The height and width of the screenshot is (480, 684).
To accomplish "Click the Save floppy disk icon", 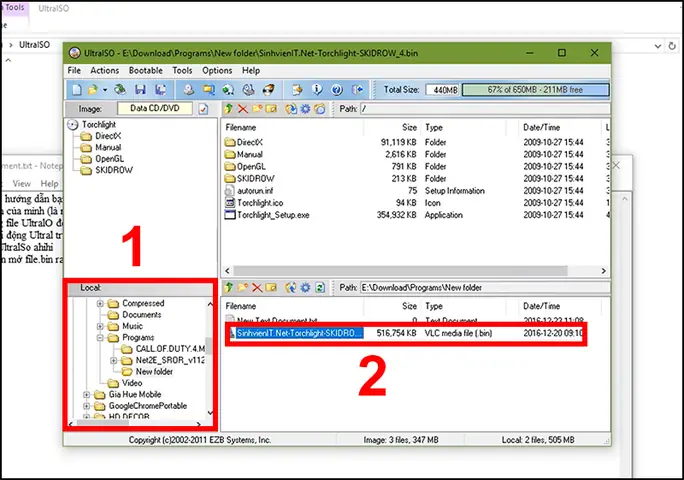I will (140, 90).
